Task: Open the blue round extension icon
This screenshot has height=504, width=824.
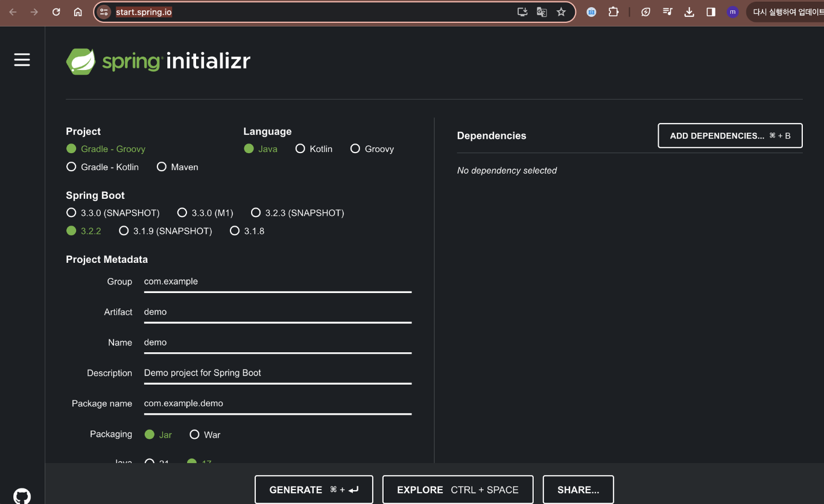Action: point(591,12)
